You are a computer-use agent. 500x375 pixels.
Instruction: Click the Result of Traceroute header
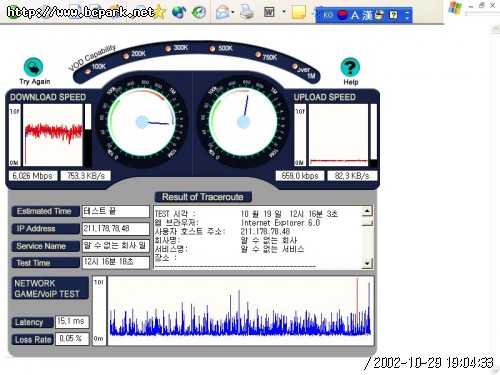(203, 197)
